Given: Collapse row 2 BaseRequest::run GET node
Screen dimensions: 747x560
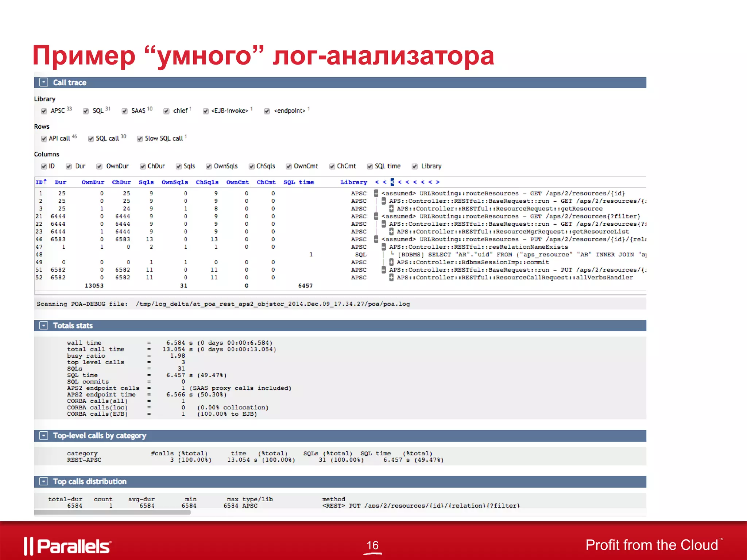Looking at the screenshot, I should (x=384, y=201).
